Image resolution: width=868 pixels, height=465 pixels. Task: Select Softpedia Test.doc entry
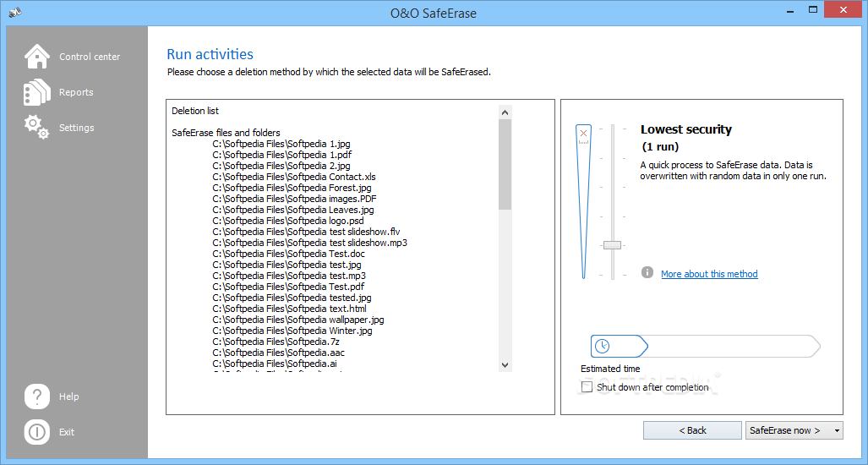pos(288,254)
